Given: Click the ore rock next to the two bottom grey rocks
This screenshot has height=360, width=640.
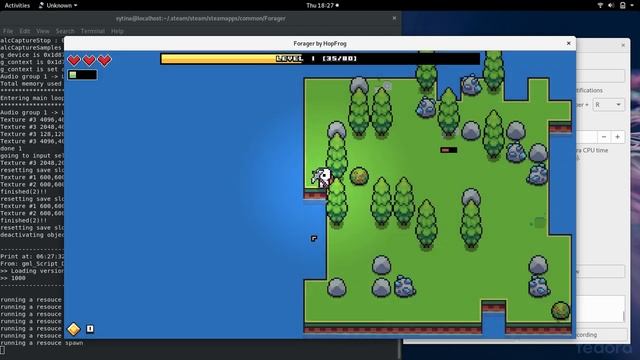Looking at the screenshot, I should tap(404, 286).
